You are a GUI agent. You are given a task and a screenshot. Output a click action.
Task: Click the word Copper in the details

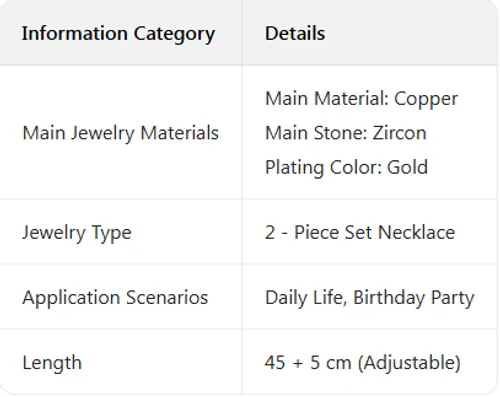coord(426,99)
